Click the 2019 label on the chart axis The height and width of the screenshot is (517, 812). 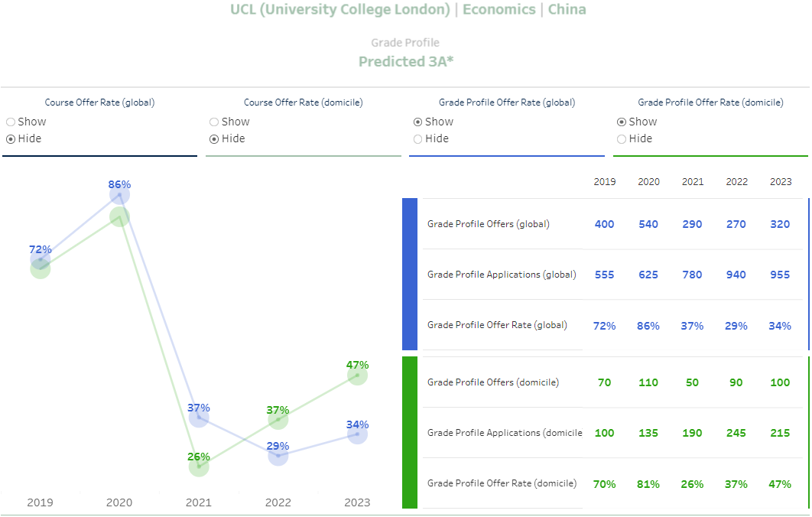coord(40,502)
